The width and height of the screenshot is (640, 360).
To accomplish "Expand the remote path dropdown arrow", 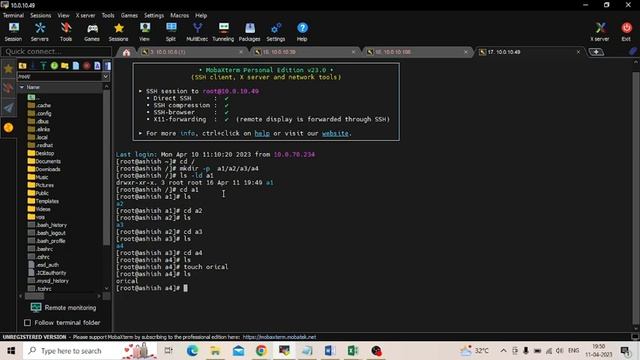I will (106, 76).
